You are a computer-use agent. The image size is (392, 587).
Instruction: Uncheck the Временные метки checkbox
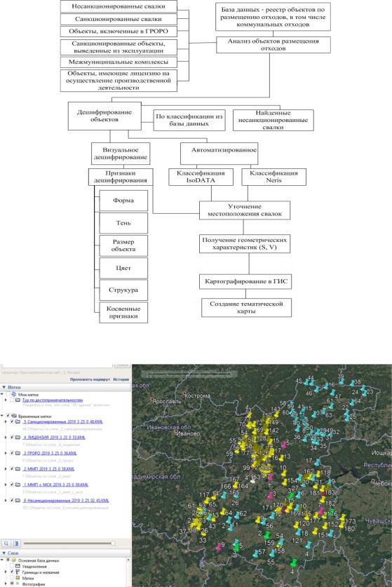click(x=8, y=416)
